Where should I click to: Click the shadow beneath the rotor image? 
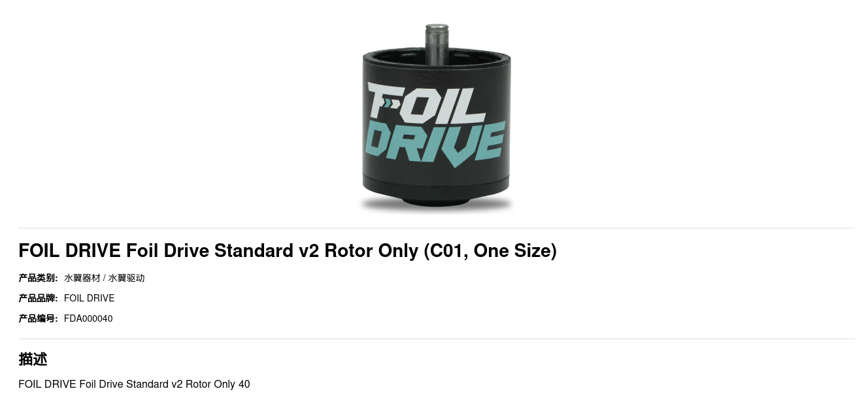(x=436, y=205)
